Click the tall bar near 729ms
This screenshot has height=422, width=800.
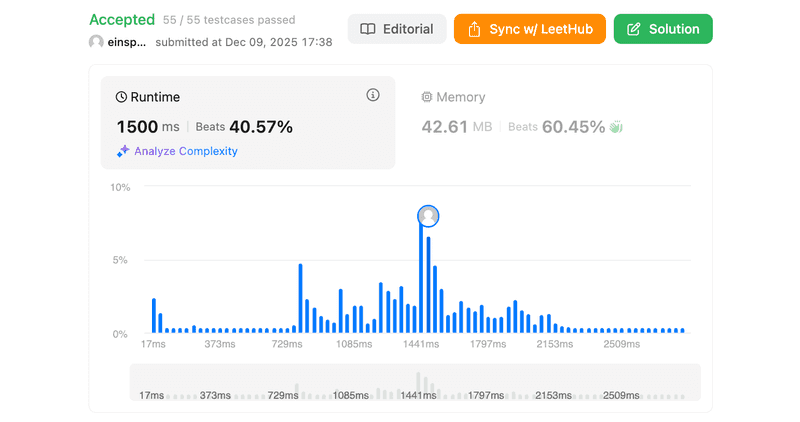[x=300, y=298]
